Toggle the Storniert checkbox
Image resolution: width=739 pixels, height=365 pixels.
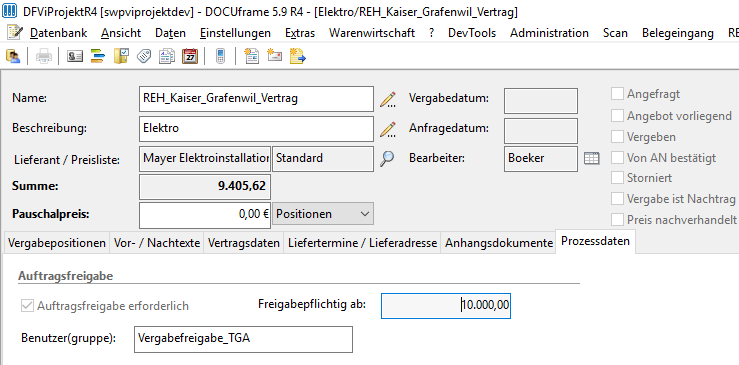[617, 178]
